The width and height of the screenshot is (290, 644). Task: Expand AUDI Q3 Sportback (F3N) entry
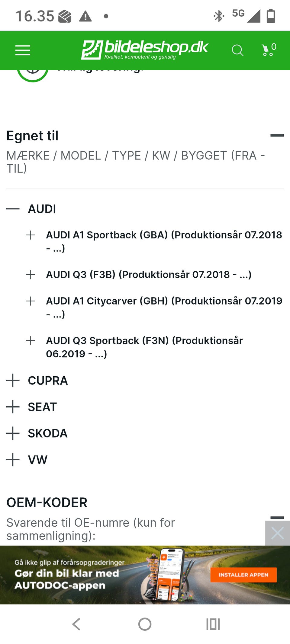click(31, 341)
